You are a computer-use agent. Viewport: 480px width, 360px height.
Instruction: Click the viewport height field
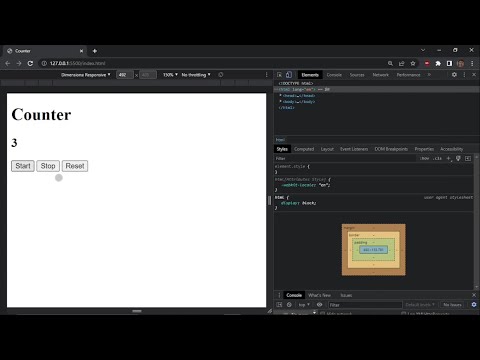coord(148,75)
